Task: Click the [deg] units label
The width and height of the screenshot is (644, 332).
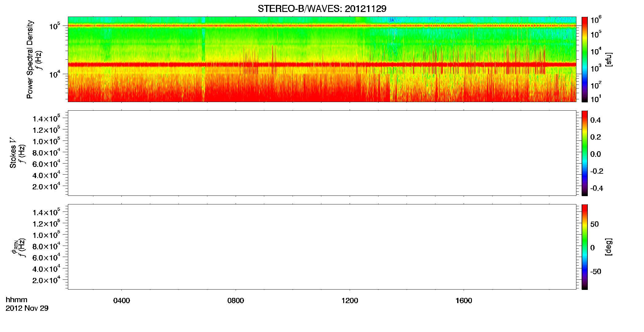Action: point(609,247)
